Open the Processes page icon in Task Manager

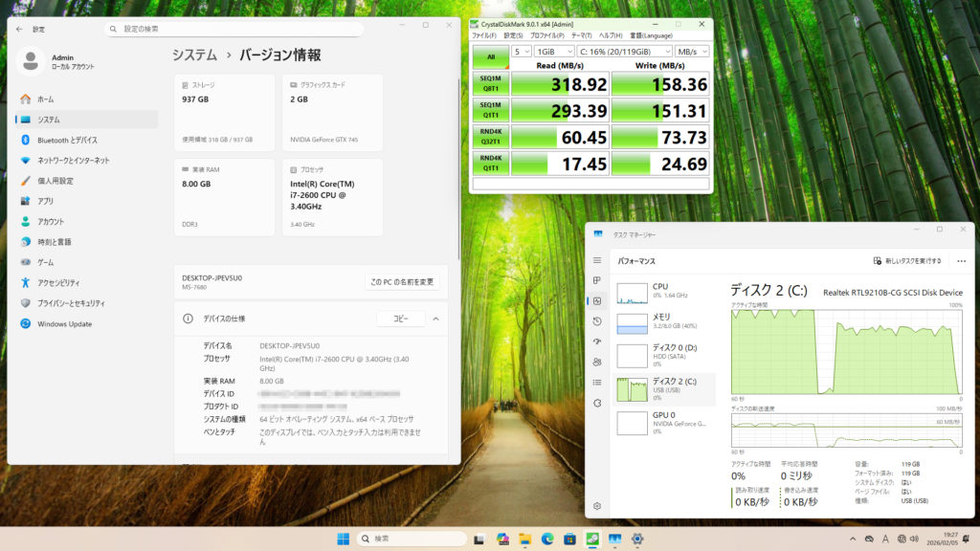[597, 280]
